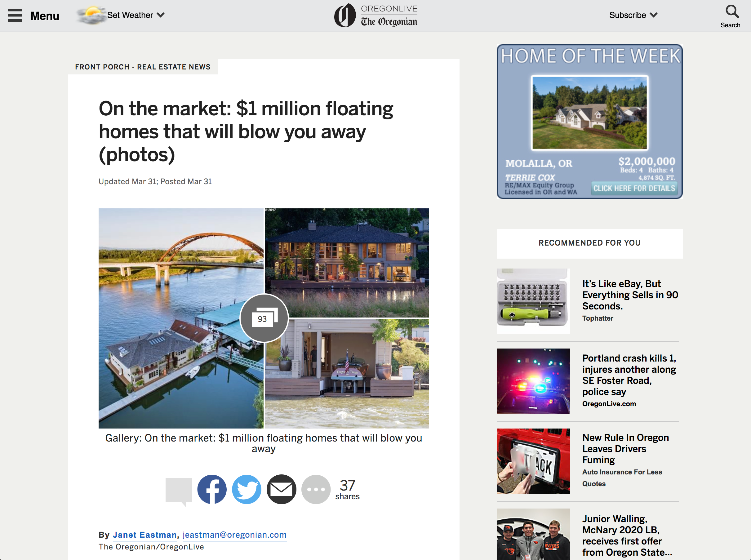This screenshot has width=751, height=560.
Task: Share the article by email icon
Action: click(x=281, y=489)
